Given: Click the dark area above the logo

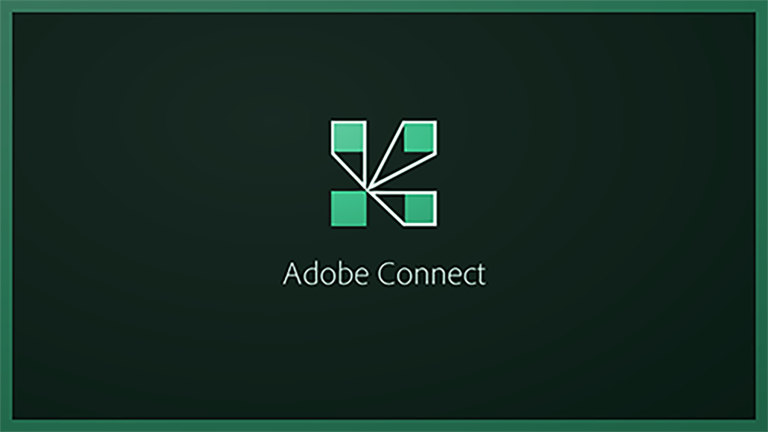Looking at the screenshot, I should click(x=384, y=66).
